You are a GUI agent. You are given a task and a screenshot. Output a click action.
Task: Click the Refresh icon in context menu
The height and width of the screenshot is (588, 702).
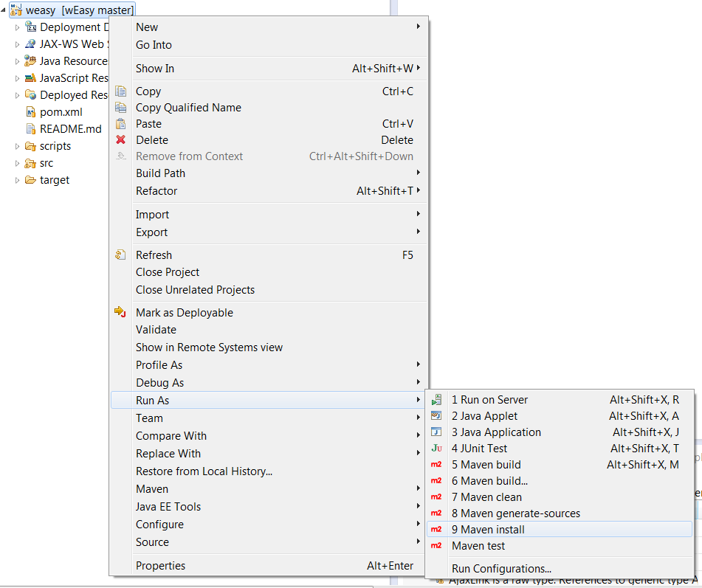(121, 255)
